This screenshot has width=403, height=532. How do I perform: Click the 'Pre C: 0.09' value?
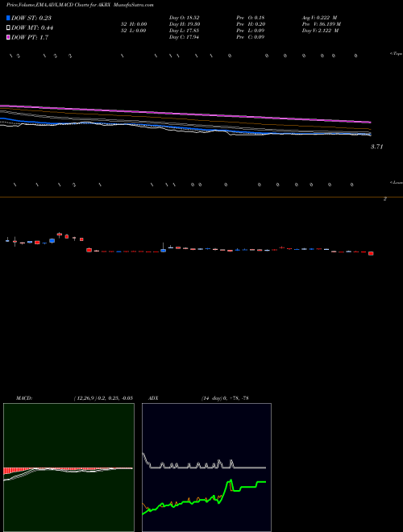251,37
